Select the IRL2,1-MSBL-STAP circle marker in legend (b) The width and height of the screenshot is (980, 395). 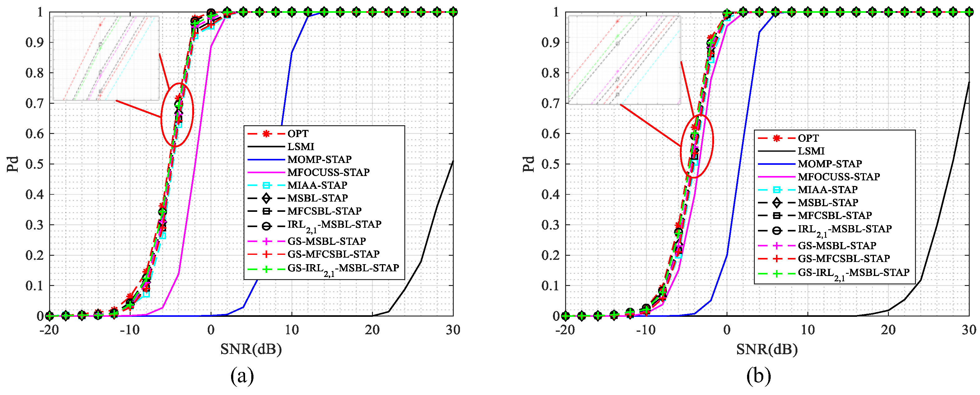point(777,231)
